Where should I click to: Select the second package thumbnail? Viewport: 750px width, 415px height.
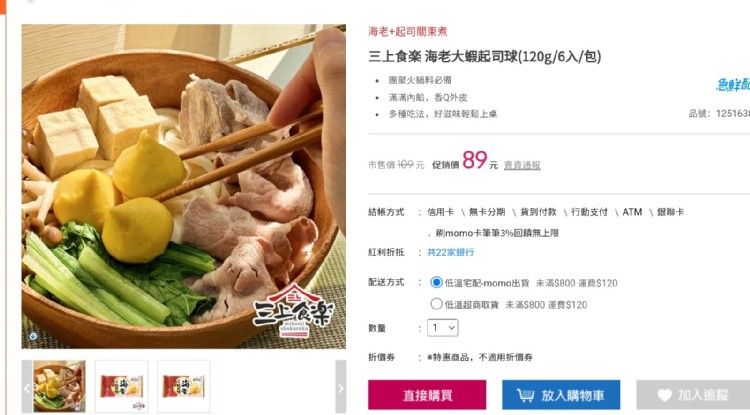[x=121, y=386]
